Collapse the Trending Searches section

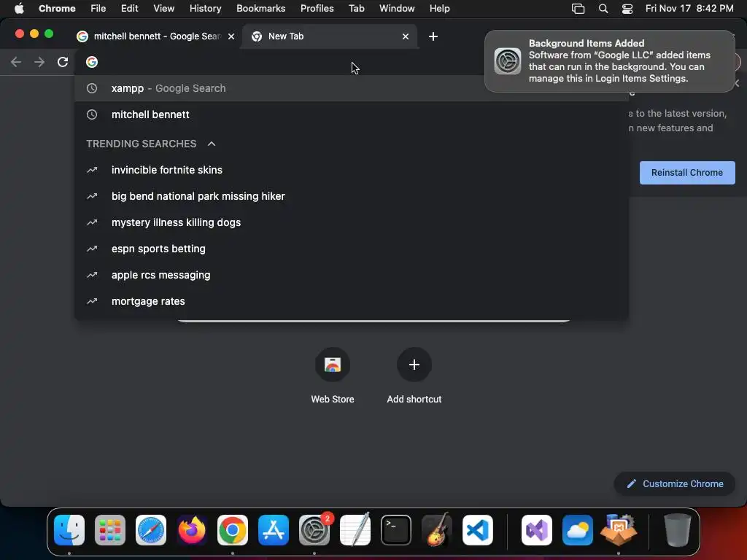pos(212,144)
